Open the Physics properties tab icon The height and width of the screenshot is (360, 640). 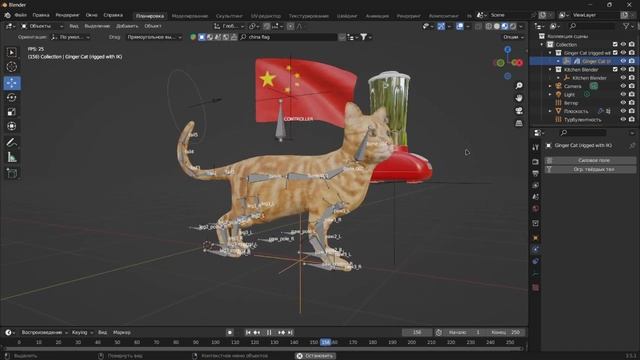coord(536,249)
